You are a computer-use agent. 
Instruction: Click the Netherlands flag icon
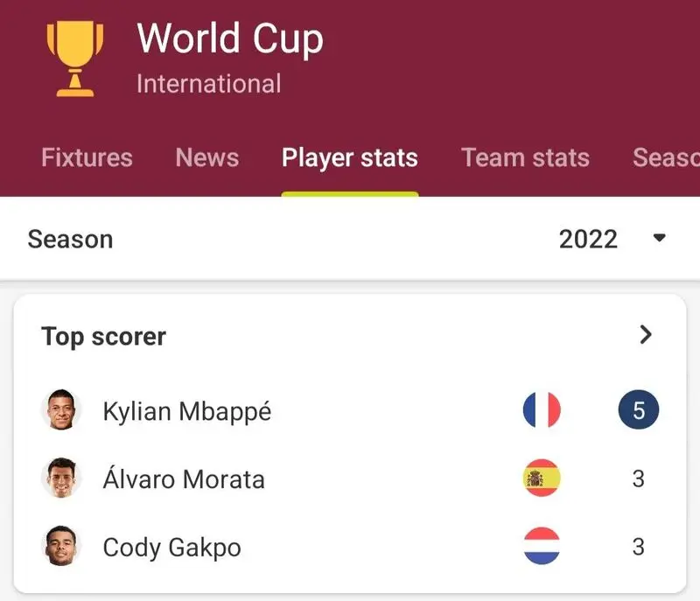[542, 546]
